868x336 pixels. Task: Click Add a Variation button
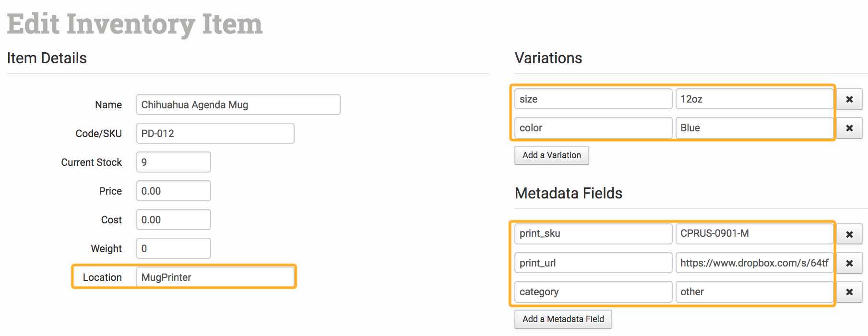(551, 155)
